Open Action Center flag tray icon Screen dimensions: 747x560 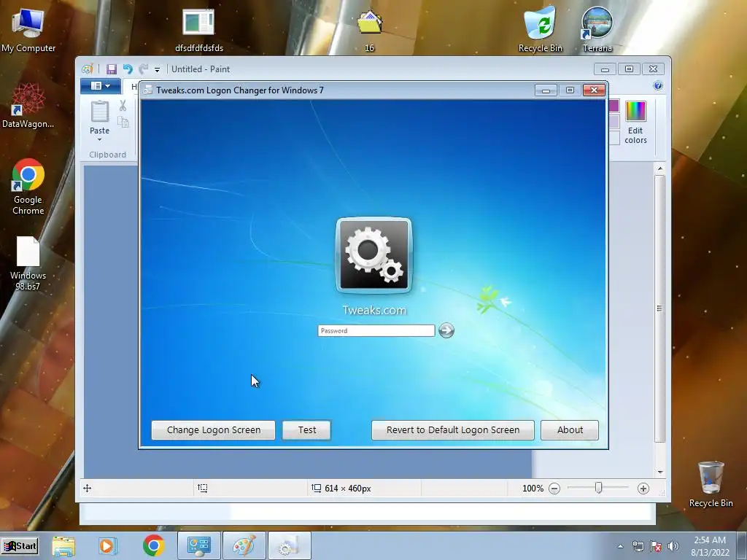656,546
